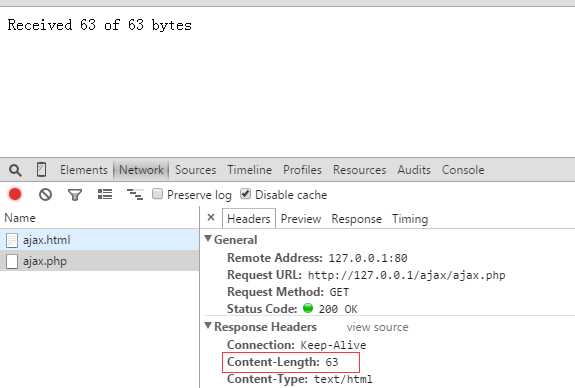Click the Remote Address value 127.0.0.1:80
Viewport: 575px width, 388px height.
pos(368,258)
